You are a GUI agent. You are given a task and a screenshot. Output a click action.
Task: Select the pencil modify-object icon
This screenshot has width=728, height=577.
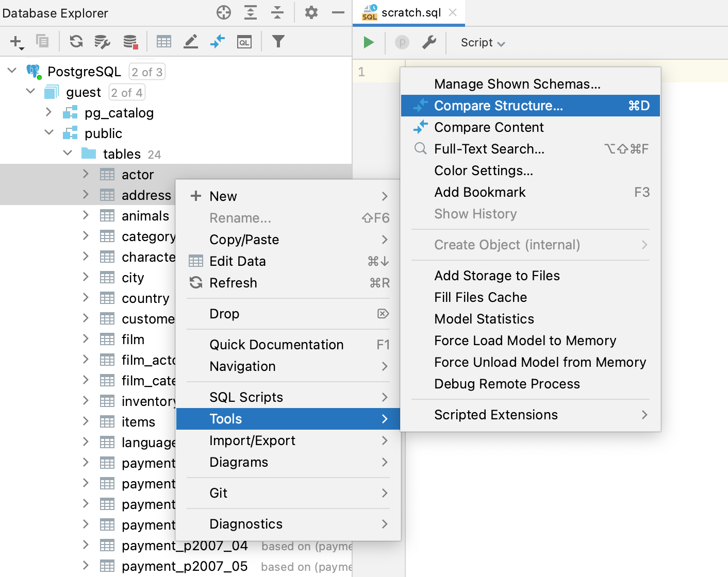pos(191,41)
